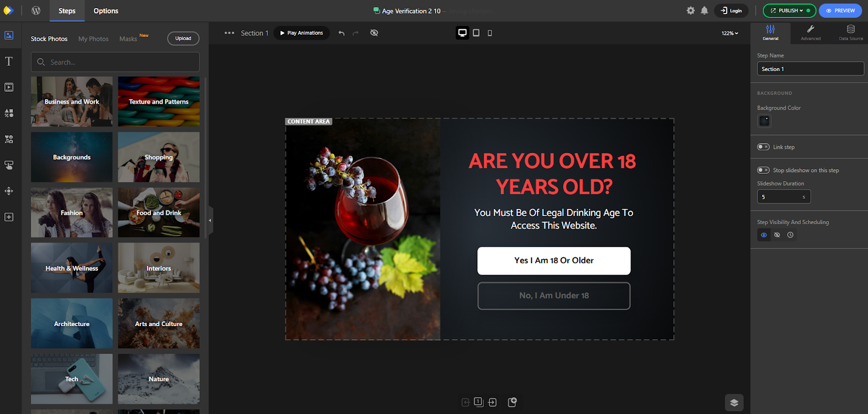Open step number 1 selector icon
Image resolution: width=868 pixels, height=414 pixels.
click(478, 402)
